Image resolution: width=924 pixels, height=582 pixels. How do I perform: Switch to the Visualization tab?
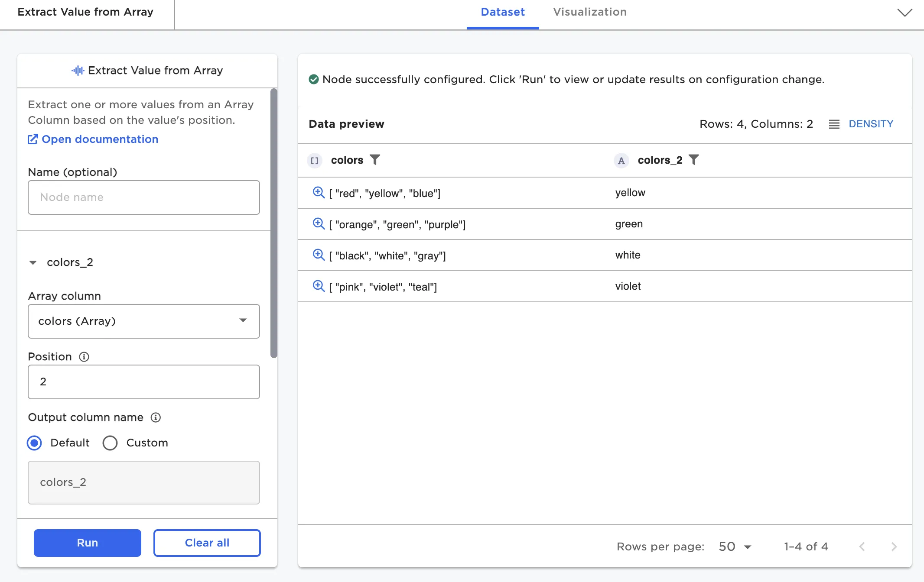pos(589,12)
